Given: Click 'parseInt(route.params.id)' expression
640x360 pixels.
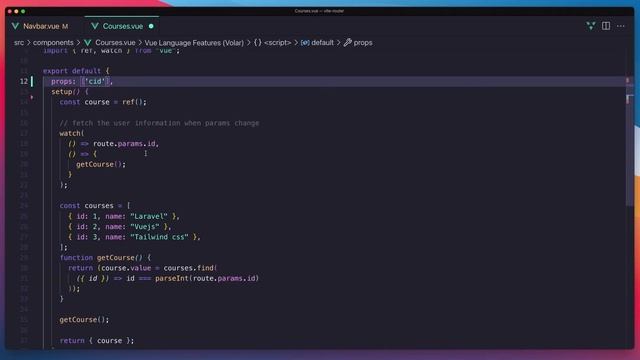Looking at the screenshot, I should tap(207, 278).
